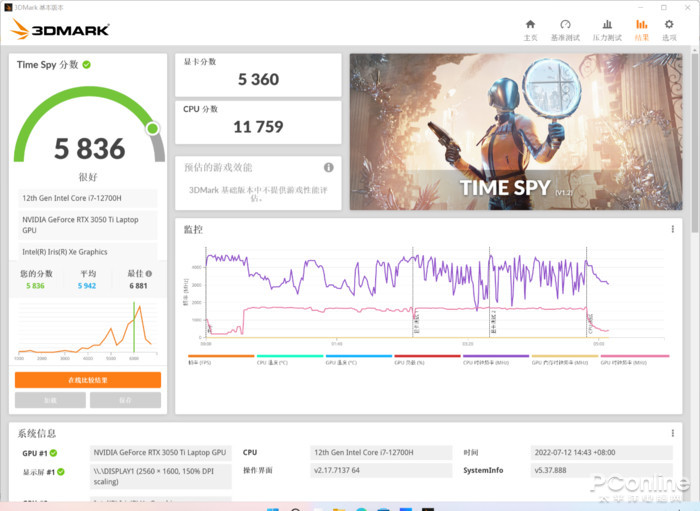
Task: Click GPU #1 field NVIDIA GeForce RTX 3050 Ti
Action: click(161, 453)
